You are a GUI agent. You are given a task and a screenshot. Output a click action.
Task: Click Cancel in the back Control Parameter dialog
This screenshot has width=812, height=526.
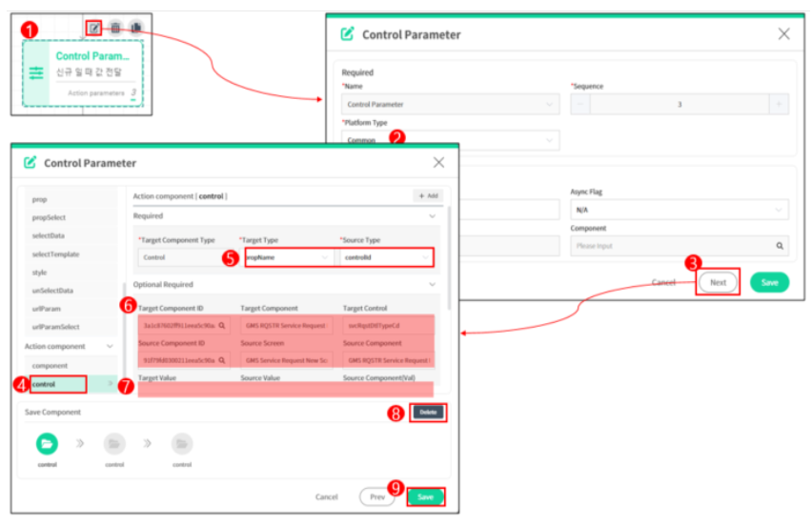click(x=663, y=282)
